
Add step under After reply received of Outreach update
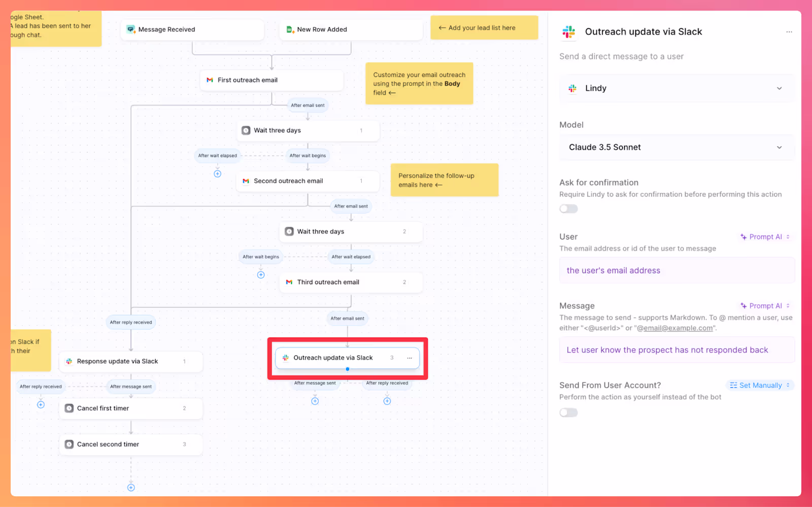click(387, 401)
